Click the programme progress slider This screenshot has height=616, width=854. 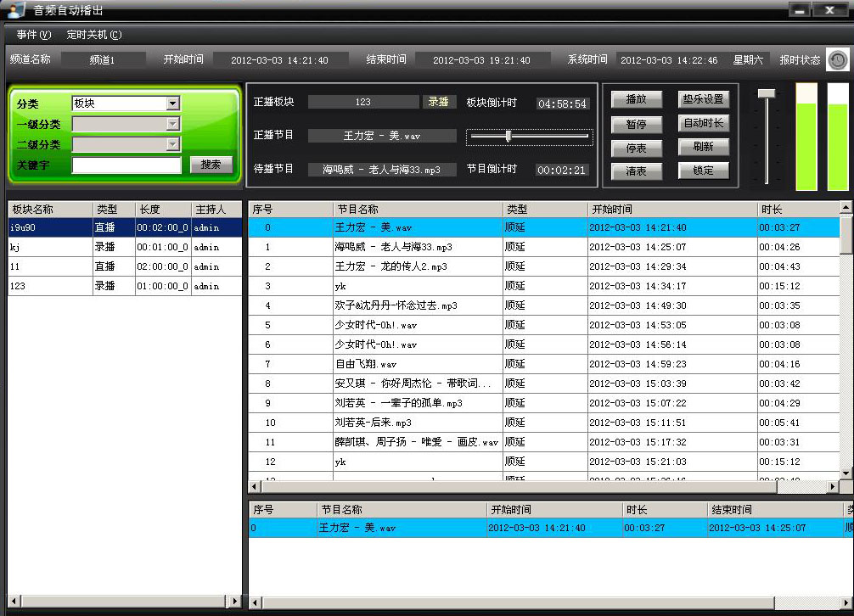530,136
